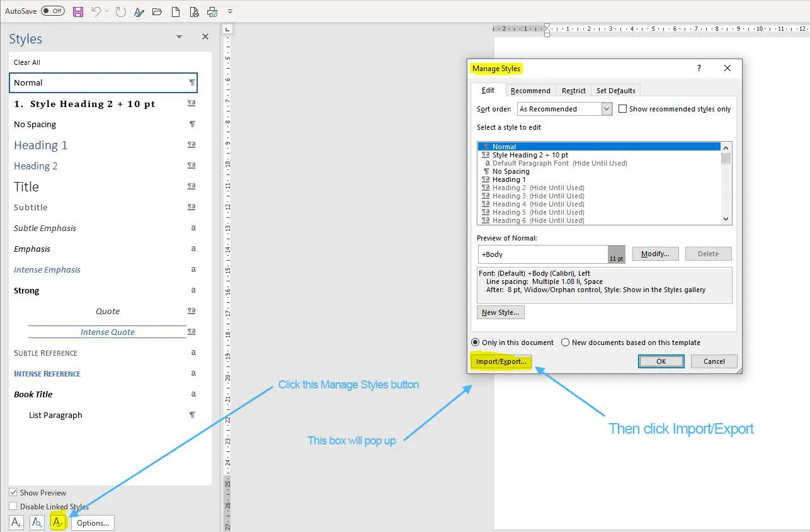Open a file from the Quick Access toolbar

[157, 11]
